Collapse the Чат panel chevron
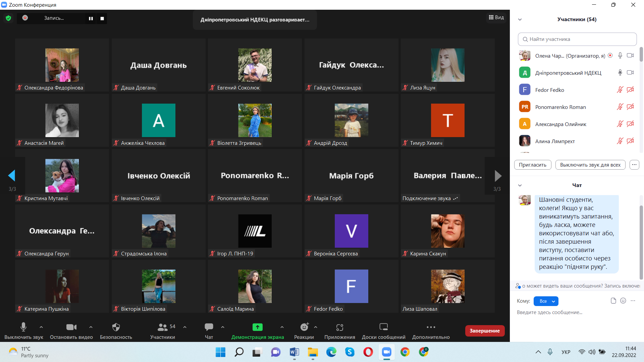This screenshot has height=362, width=644. tap(520, 185)
